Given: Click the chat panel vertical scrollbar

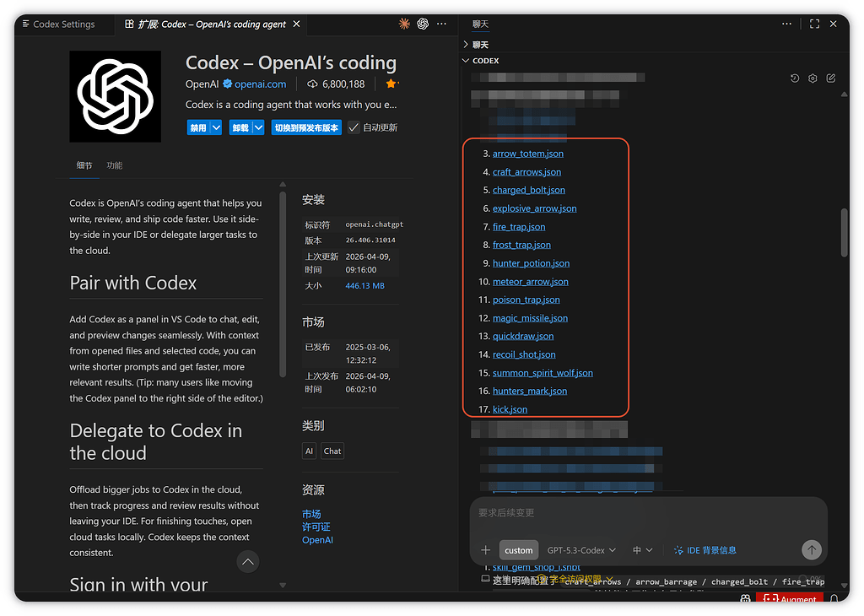Looking at the screenshot, I should (844, 232).
